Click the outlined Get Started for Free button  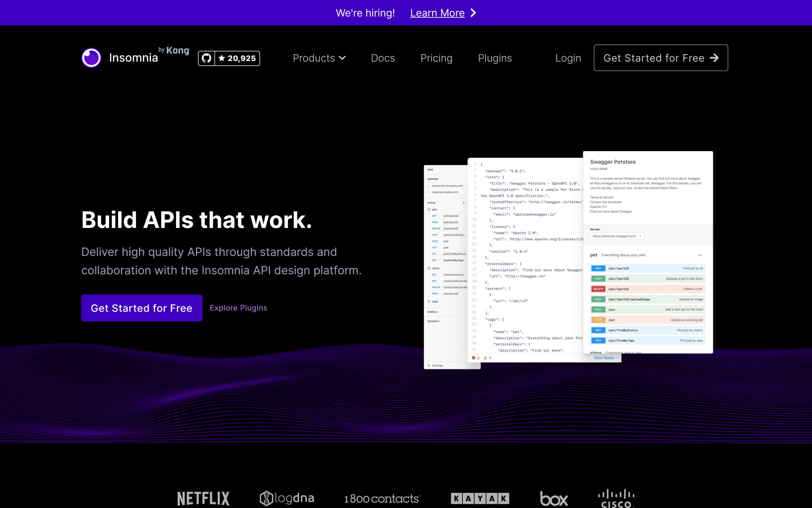click(661, 58)
